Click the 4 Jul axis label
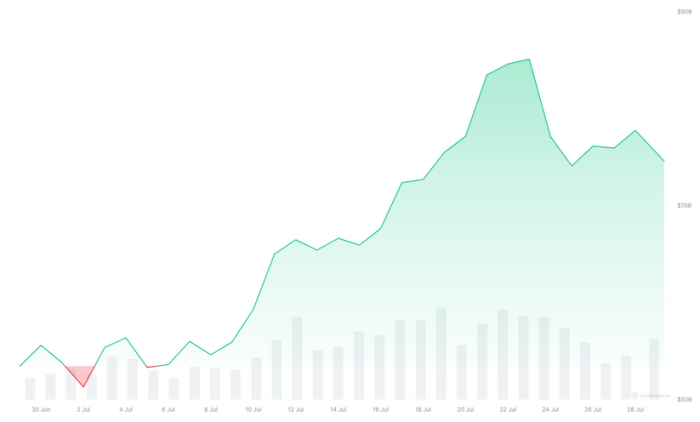Screen dimensions: 700x422 [x=126, y=409]
